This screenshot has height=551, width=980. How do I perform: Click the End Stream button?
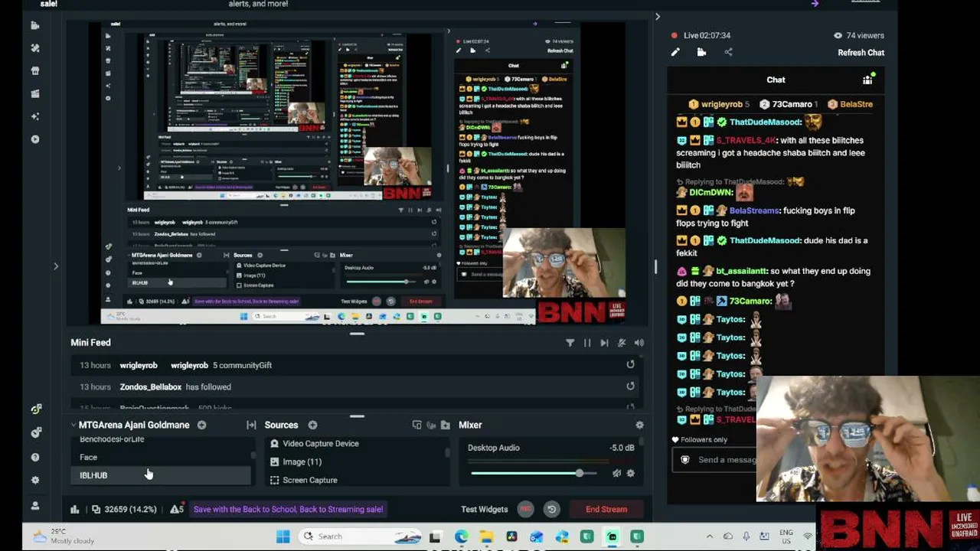pos(606,509)
